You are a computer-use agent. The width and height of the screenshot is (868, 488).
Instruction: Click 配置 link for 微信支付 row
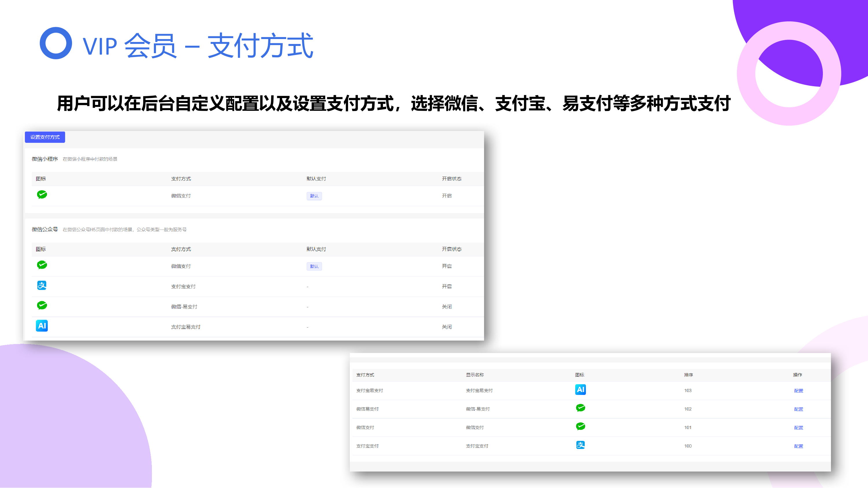tap(798, 428)
